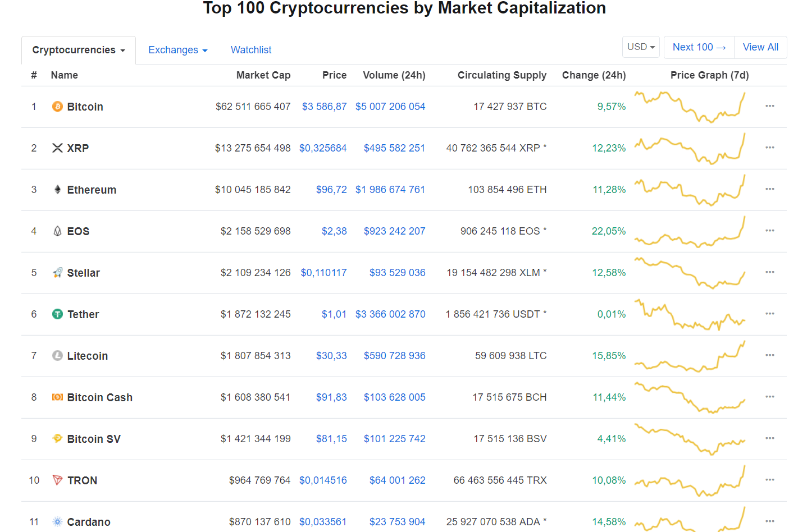Click the orange Bitcoin coin icon

tap(57, 107)
